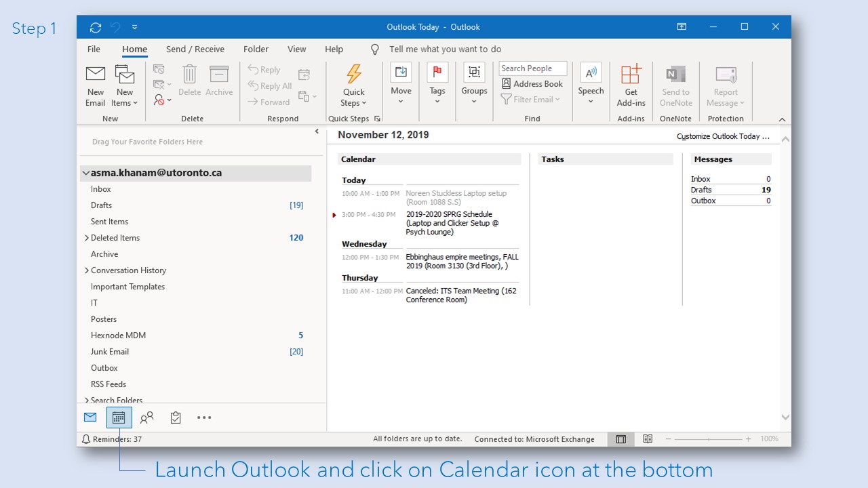Click the Reply button
Image resolution: width=868 pixels, height=488 pixels.
click(264, 70)
